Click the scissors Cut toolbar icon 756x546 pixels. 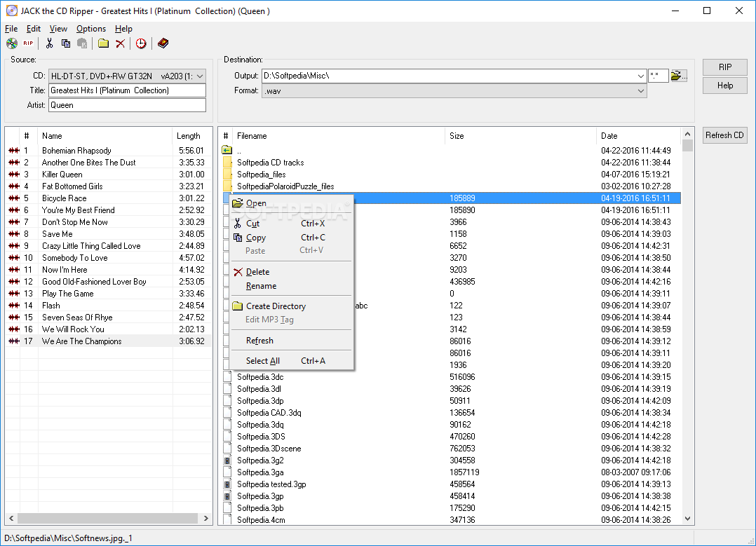tap(49, 43)
